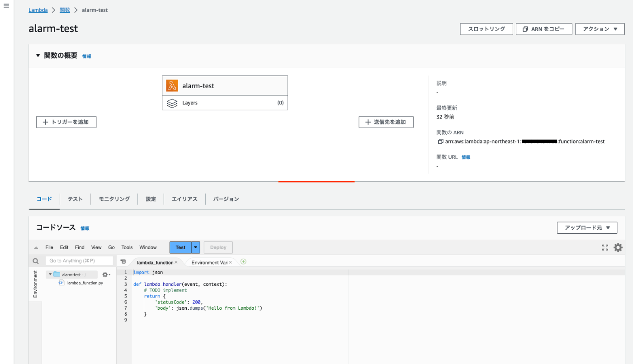Click the Go to Anything search field

(x=79, y=261)
